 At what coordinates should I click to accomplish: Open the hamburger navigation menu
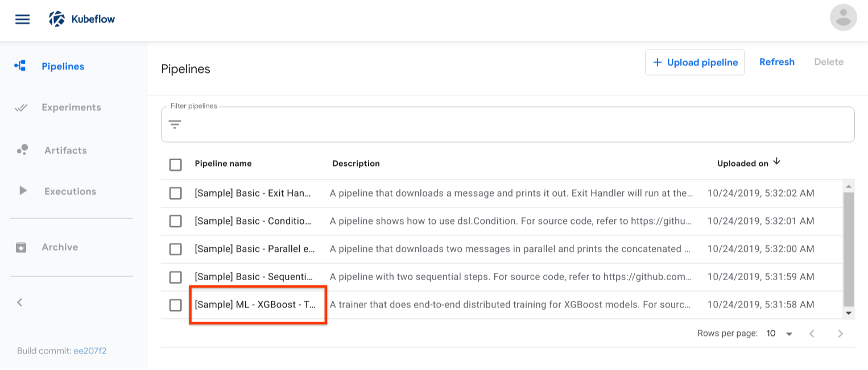tap(22, 19)
